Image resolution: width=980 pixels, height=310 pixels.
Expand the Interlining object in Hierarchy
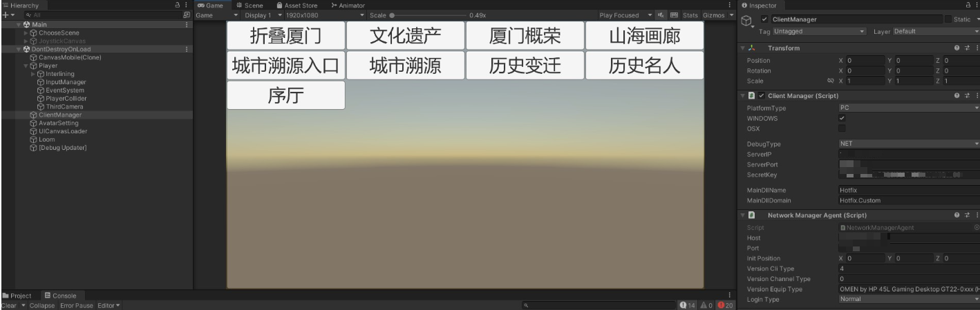coord(32,74)
